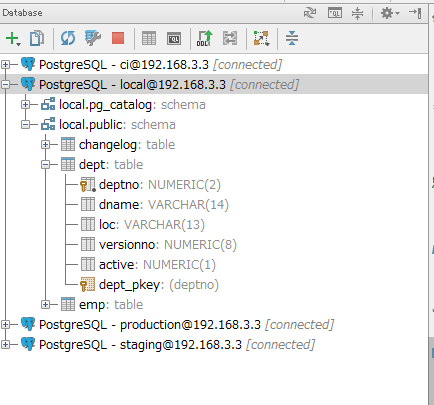This screenshot has height=405, width=434.
Task: Open SQL console icon in toolbar
Action: click(174, 39)
